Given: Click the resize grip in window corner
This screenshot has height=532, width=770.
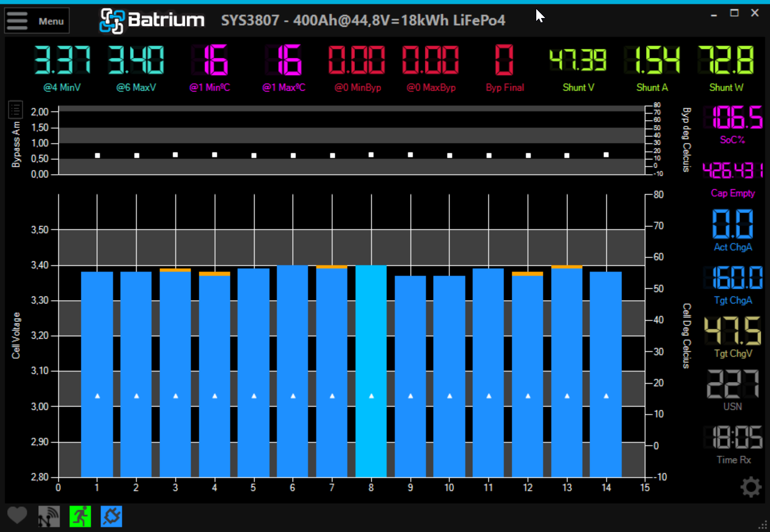Looking at the screenshot, I should click(762, 525).
